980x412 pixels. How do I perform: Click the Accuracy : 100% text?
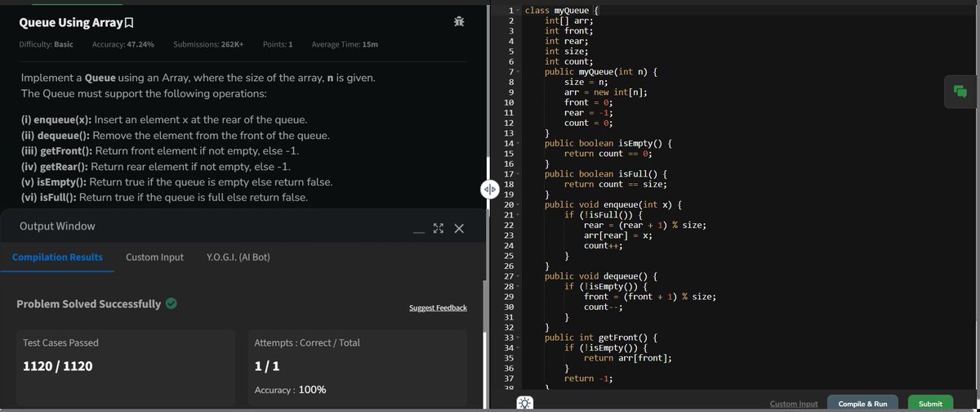(291, 390)
